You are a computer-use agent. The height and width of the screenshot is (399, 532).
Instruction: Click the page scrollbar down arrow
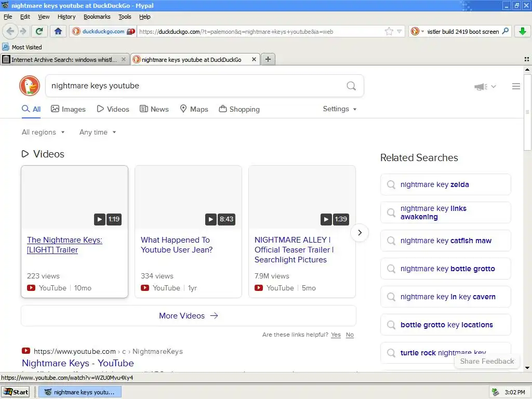527,367
